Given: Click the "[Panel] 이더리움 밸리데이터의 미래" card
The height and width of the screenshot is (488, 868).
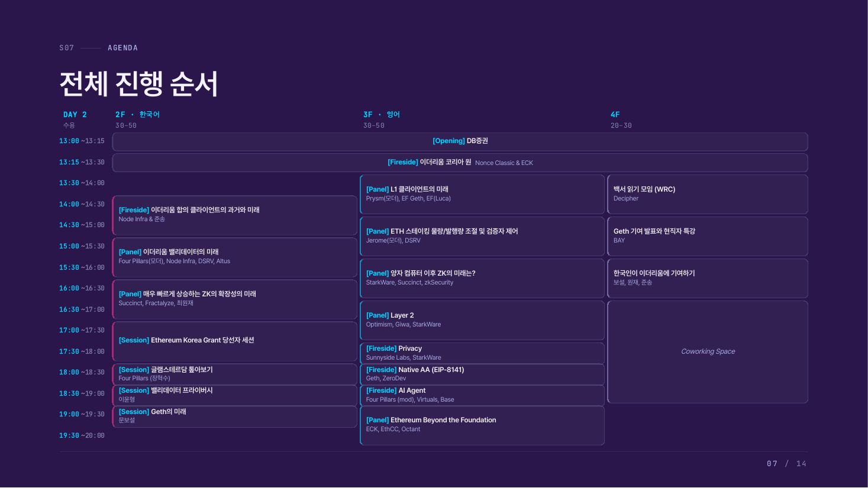Looking at the screenshot, I should point(235,257).
